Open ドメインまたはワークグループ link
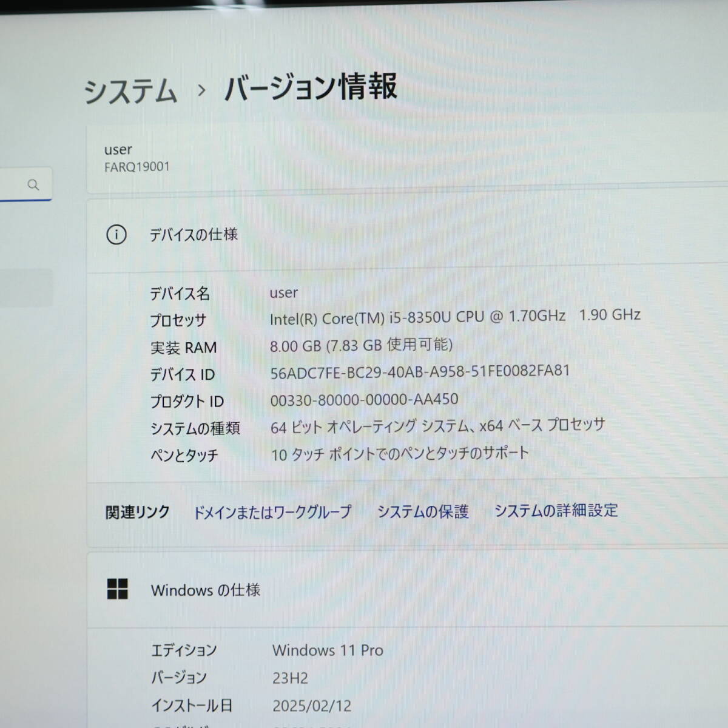This screenshot has width=728, height=728. pos(272,512)
